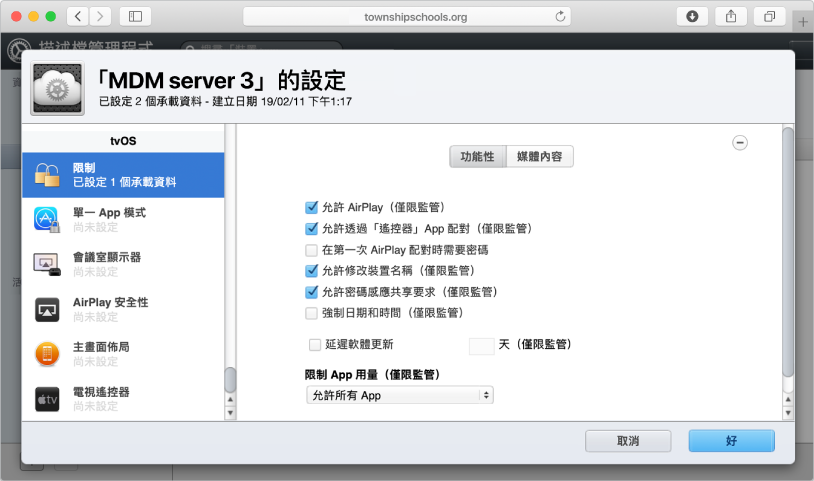Switch to the 功能性 tab
The width and height of the screenshot is (814, 481).
[478, 157]
